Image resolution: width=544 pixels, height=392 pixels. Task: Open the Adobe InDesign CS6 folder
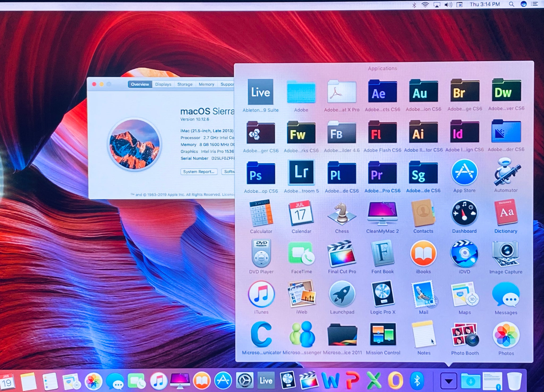[x=465, y=131]
